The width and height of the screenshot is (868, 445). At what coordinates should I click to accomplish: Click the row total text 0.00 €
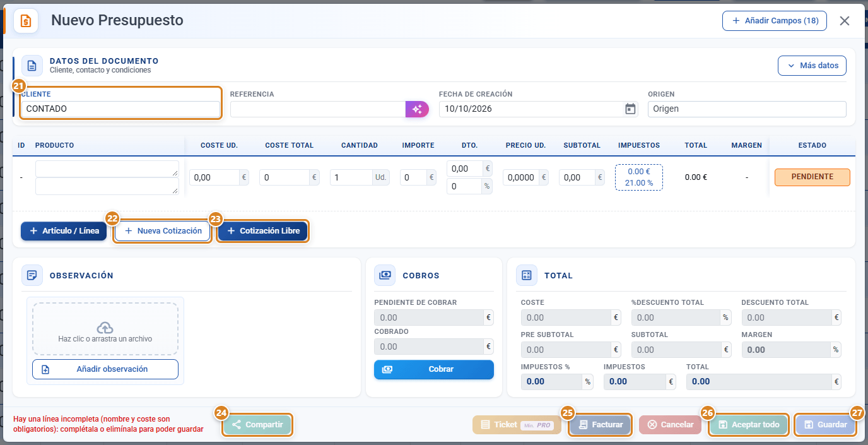pos(696,177)
